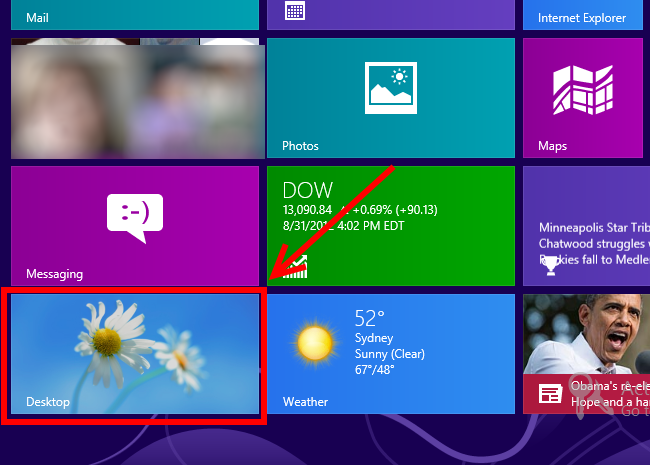Open the Minneapolis Star Tribune headline
This screenshot has width=650, height=465.
(x=594, y=228)
